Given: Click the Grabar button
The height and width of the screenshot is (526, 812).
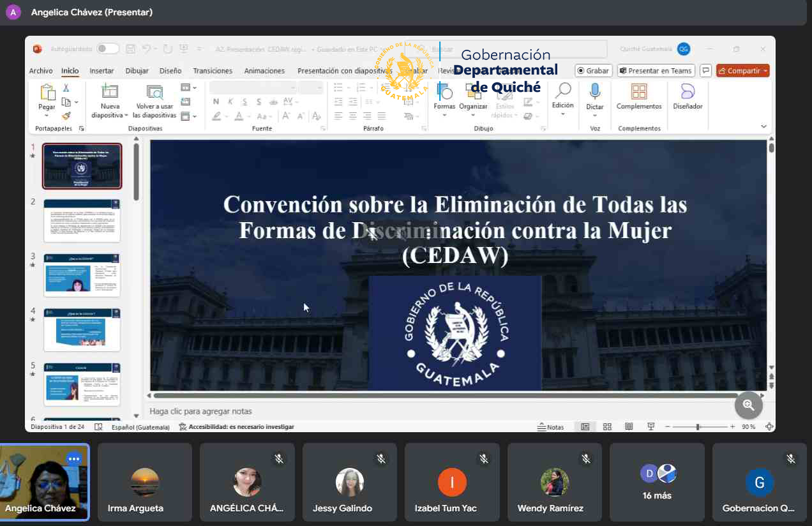Looking at the screenshot, I should point(594,71).
